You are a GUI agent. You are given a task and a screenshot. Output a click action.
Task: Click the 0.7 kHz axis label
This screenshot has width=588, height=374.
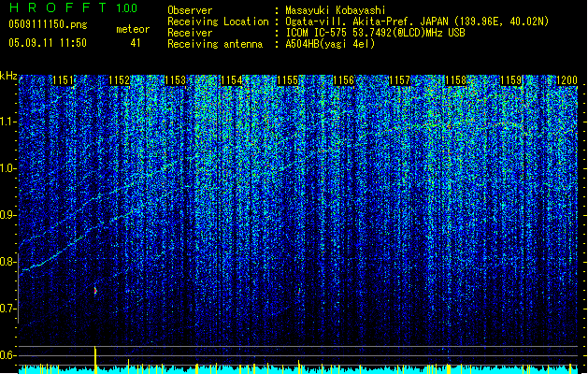[8, 309]
